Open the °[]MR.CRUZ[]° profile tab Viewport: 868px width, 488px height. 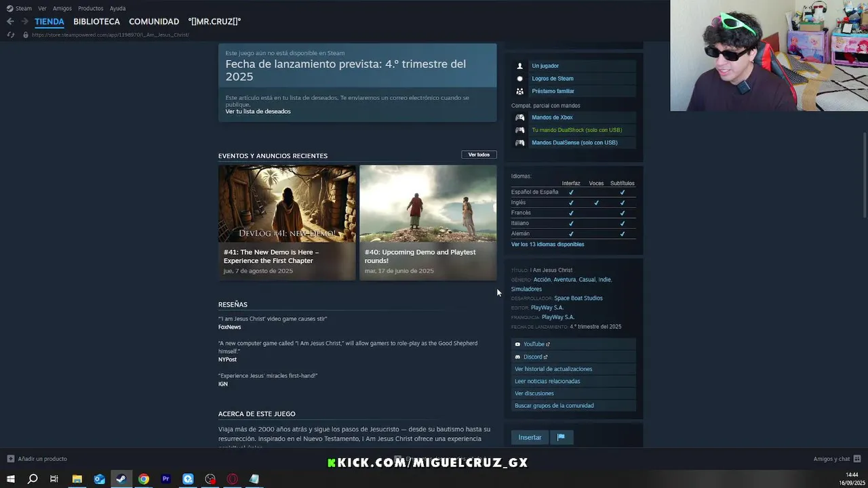(x=214, y=22)
